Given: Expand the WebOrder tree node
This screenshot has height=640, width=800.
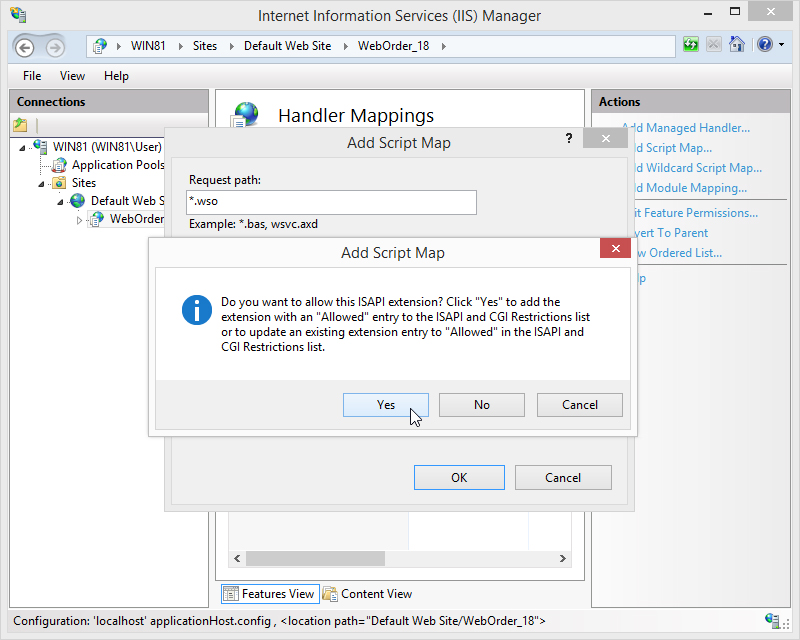Looking at the screenshot, I should 79,220.
